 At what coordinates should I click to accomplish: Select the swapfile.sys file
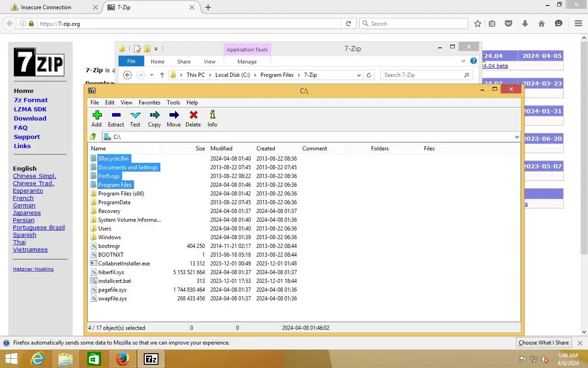[113, 299]
